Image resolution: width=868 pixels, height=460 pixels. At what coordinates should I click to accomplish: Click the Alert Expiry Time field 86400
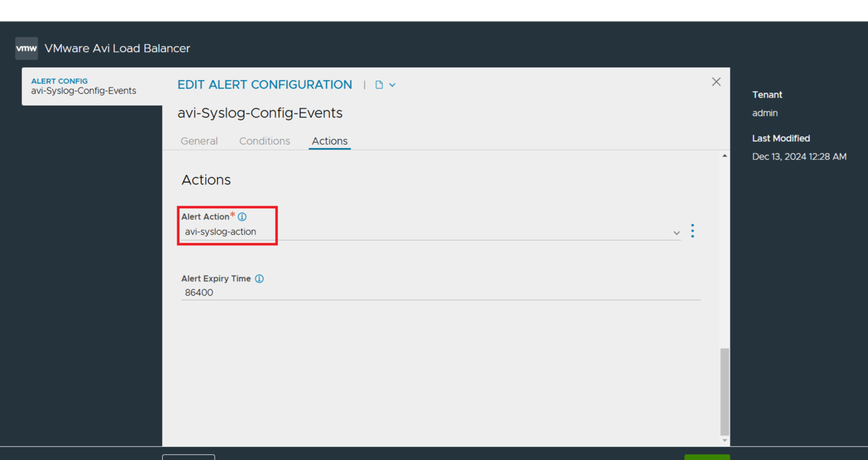pyautogui.click(x=441, y=293)
